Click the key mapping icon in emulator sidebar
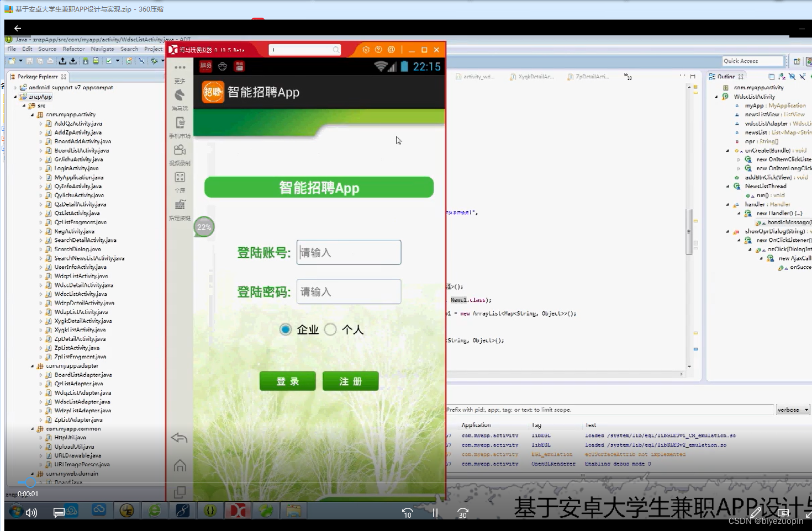This screenshot has width=812, height=531. pos(180,205)
